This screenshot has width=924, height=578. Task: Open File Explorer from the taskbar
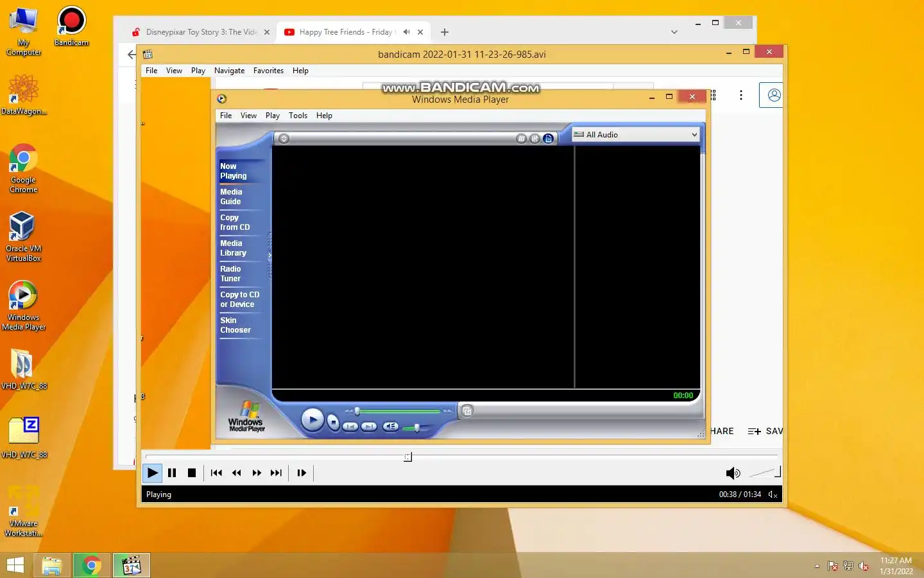pyautogui.click(x=51, y=565)
